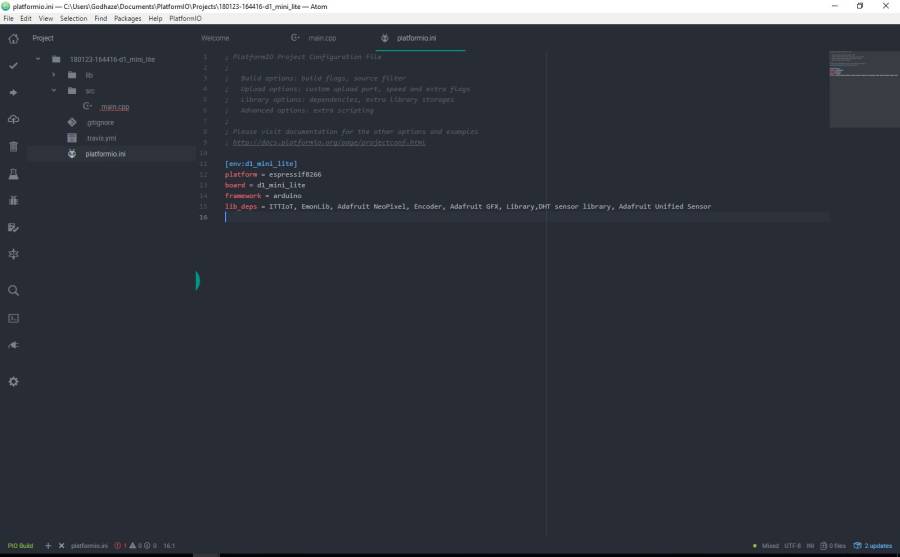Click the magnifier search icon in sidebar

coord(13,290)
